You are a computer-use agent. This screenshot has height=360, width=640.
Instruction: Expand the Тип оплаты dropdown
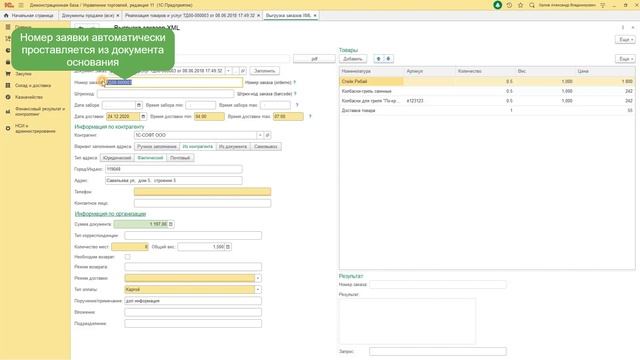point(258,290)
